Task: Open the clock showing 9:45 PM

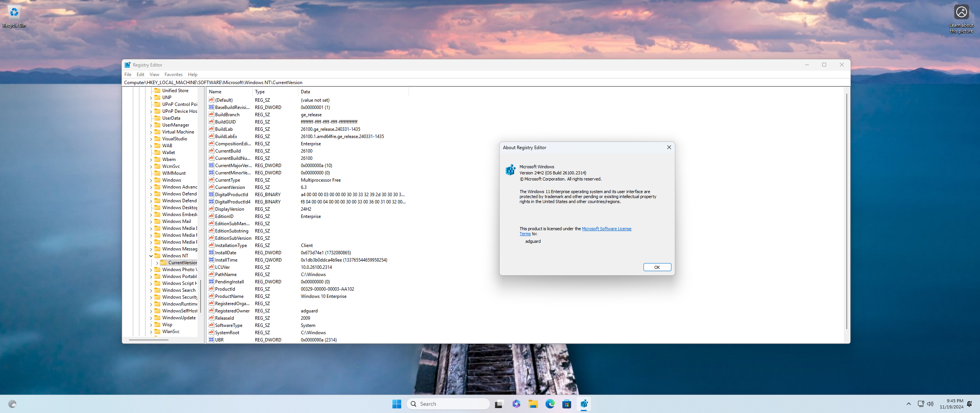Action: pos(951,404)
